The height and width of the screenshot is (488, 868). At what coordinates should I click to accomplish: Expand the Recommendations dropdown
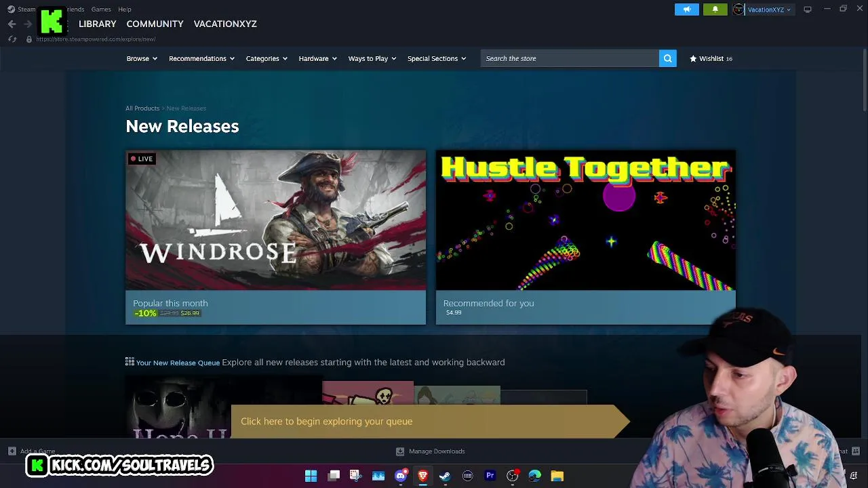[x=201, y=59]
